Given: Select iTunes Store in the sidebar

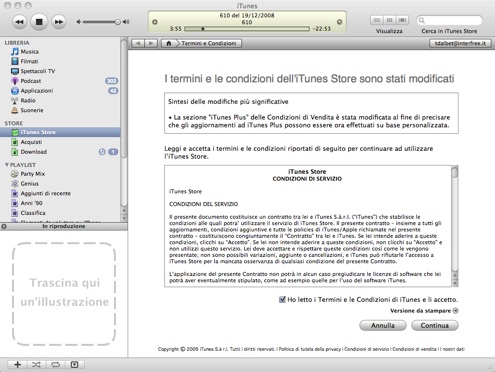Looking at the screenshot, I should pyautogui.click(x=60, y=132).
